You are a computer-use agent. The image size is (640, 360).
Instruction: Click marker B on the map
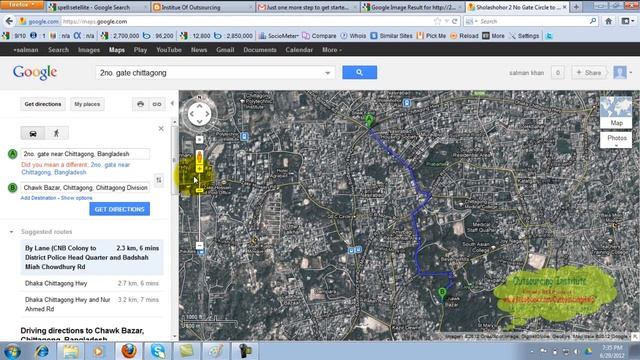(x=442, y=293)
